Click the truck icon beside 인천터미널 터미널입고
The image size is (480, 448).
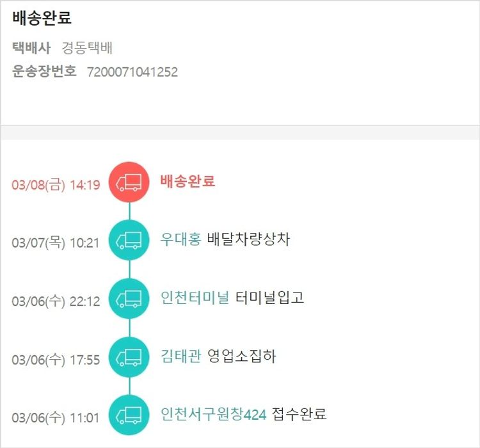click(130, 299)
